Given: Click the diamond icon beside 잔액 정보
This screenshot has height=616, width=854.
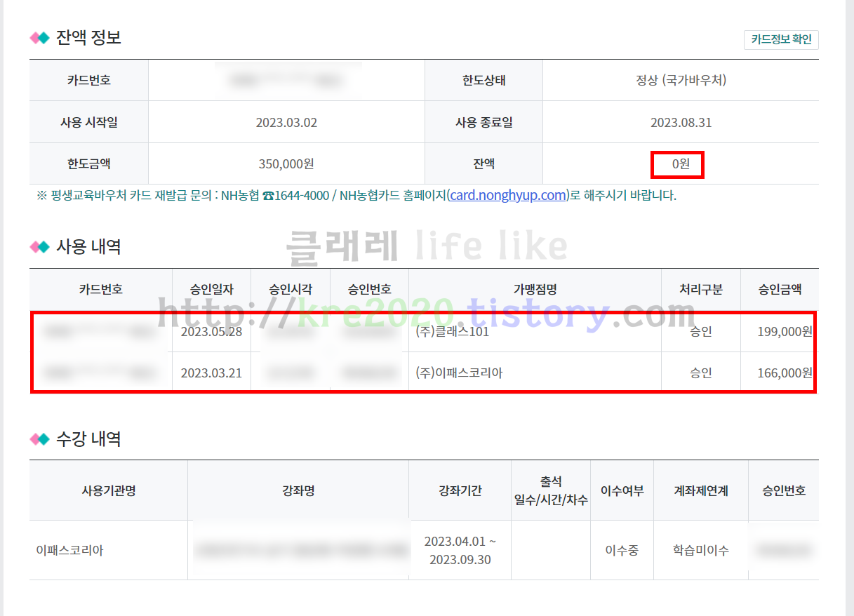Looking at the screenshot, I should [39, 38].
